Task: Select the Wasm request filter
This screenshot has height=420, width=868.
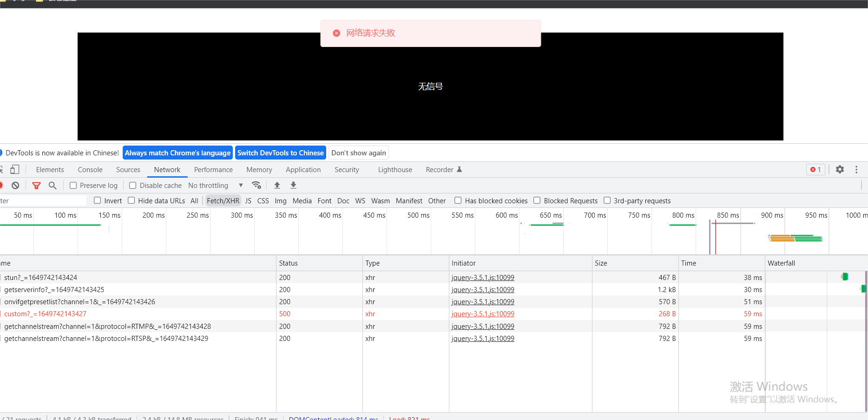Action: tap(381, 200)
